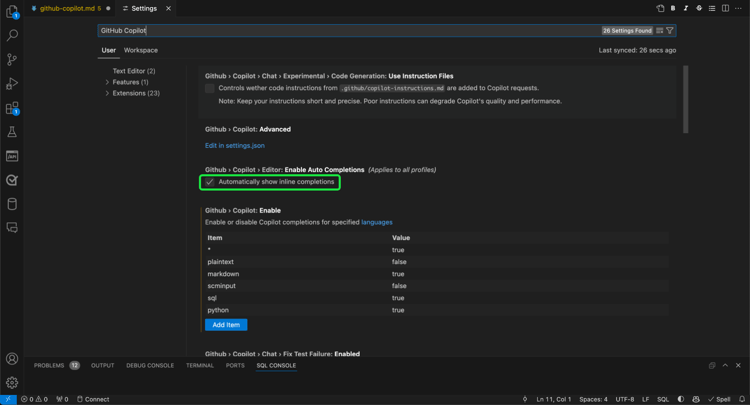Screen dimensions: 750x405
Task: Open the database cylinder icon view
Action: (x=12, y=204)
